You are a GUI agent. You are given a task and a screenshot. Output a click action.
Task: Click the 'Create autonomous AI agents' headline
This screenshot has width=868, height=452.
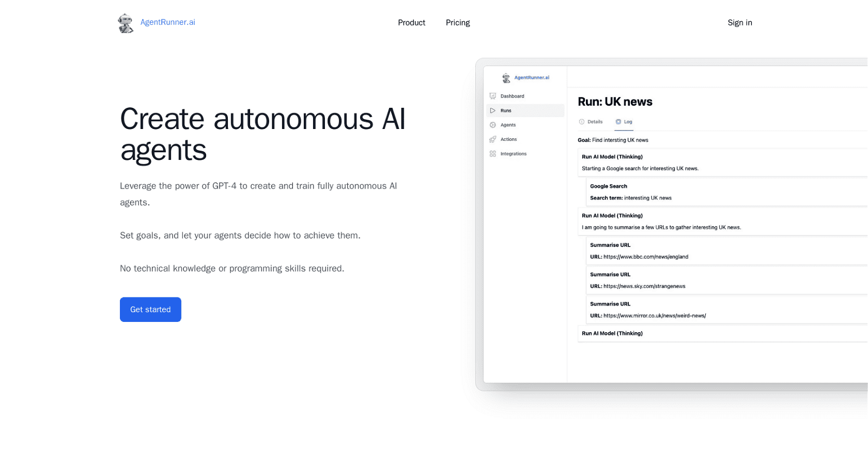pos(263,134)
